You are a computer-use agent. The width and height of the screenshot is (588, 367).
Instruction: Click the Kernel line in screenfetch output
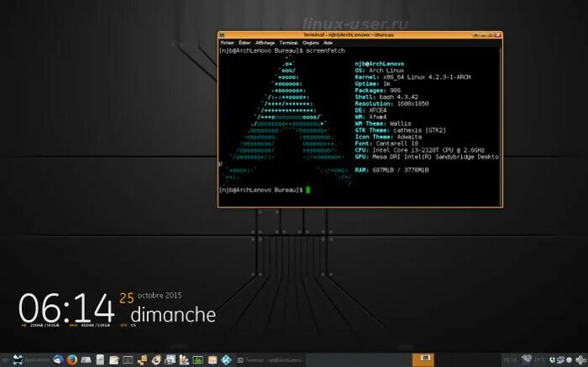(412, 77)
